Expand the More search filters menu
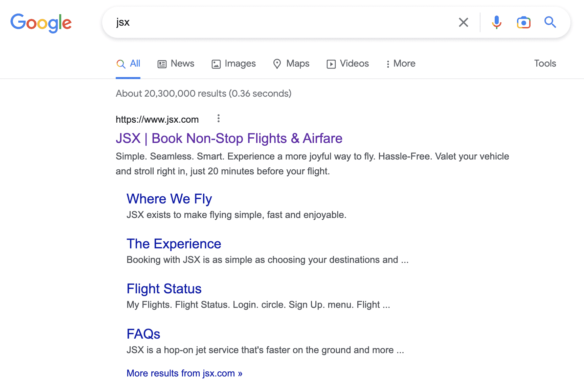Image resolution: width=584 pixels, height=392 pixels. coord(401,64)
